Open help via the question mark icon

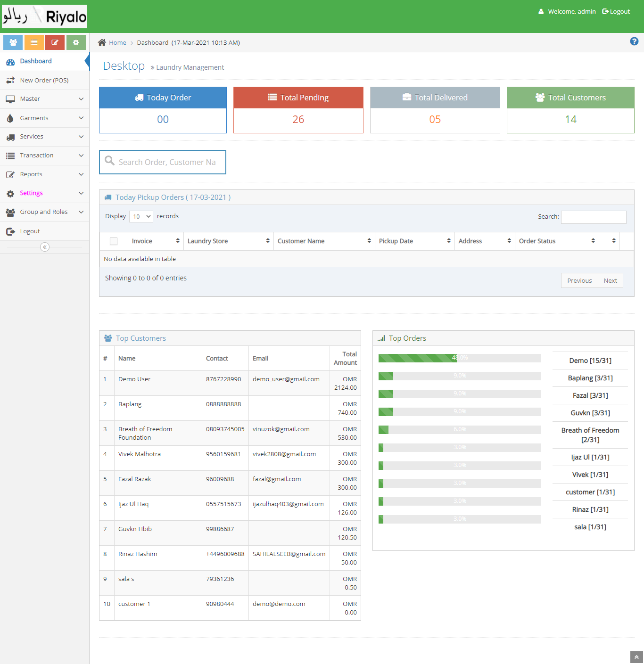point(634,41)
